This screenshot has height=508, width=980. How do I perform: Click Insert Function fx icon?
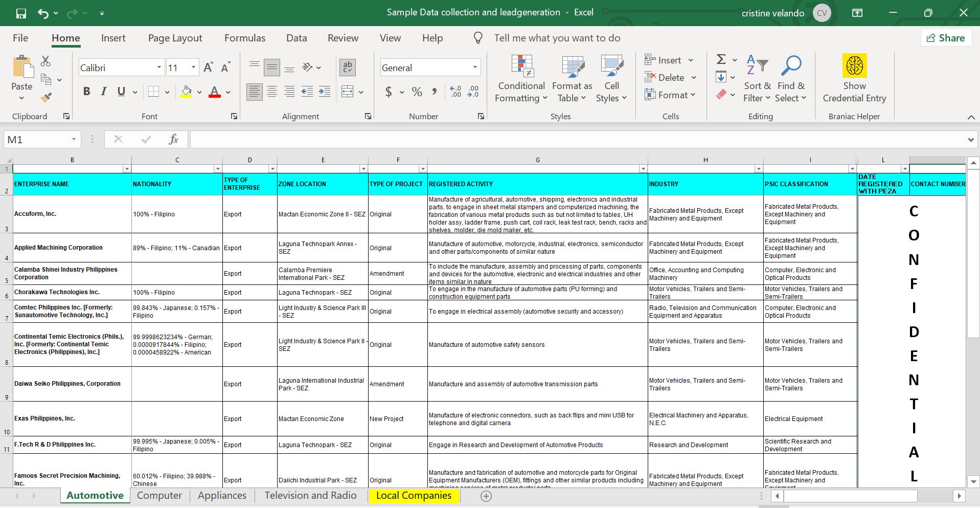pos(174,139)
